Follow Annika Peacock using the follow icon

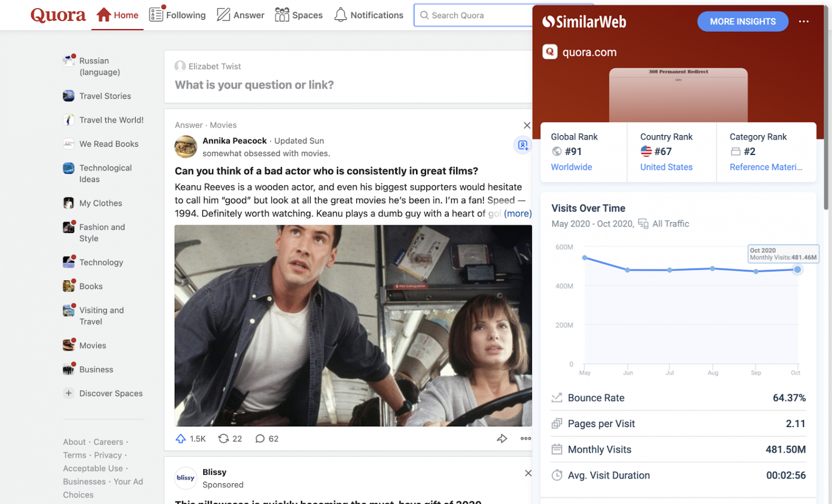click(523, 145)
